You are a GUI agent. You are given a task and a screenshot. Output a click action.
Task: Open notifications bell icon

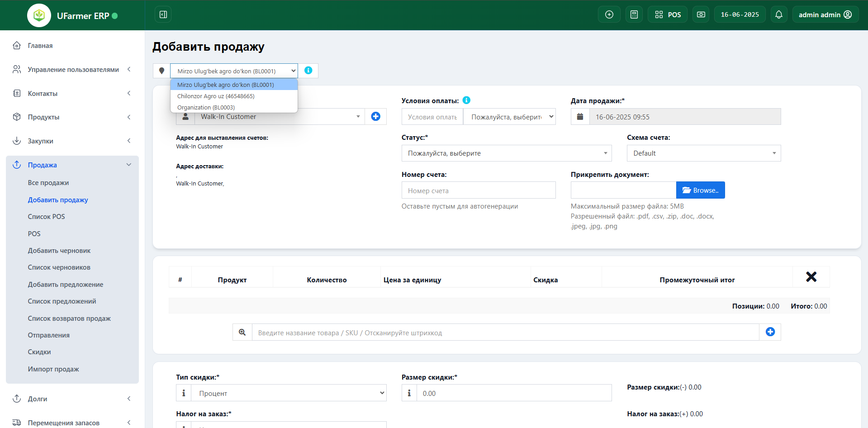tap(778, 14)
